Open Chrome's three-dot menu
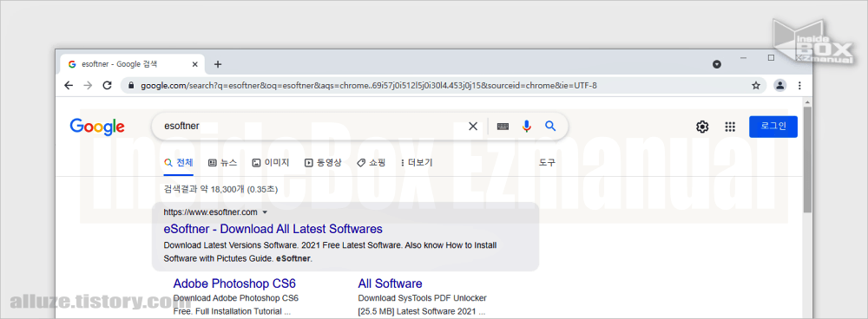Screen dimensions: 868x319 (x=799, y=85)
